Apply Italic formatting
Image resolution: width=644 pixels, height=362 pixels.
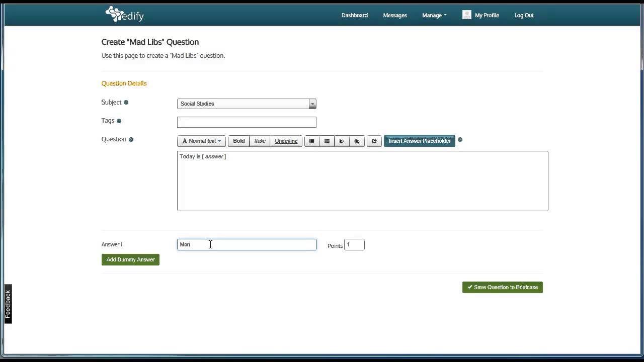coord(260,141)
